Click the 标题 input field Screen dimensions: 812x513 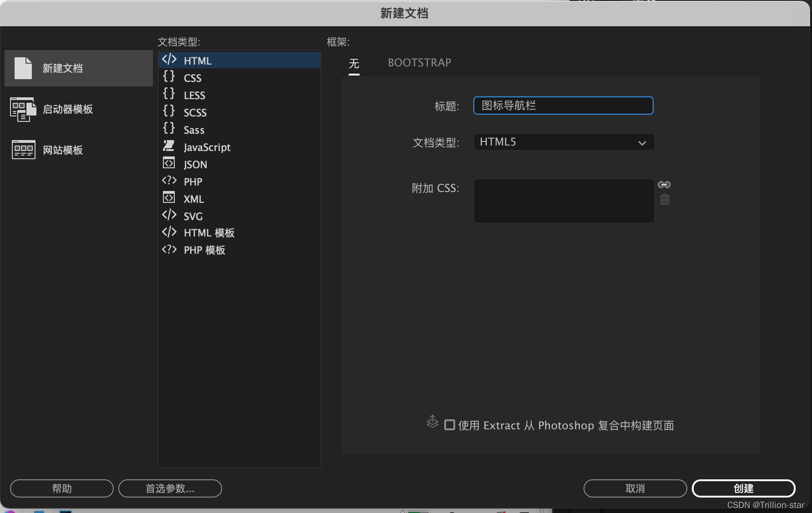coord(563,106)
